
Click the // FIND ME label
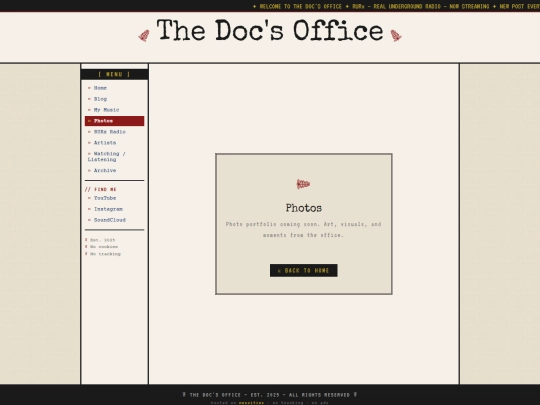(101, 189)
